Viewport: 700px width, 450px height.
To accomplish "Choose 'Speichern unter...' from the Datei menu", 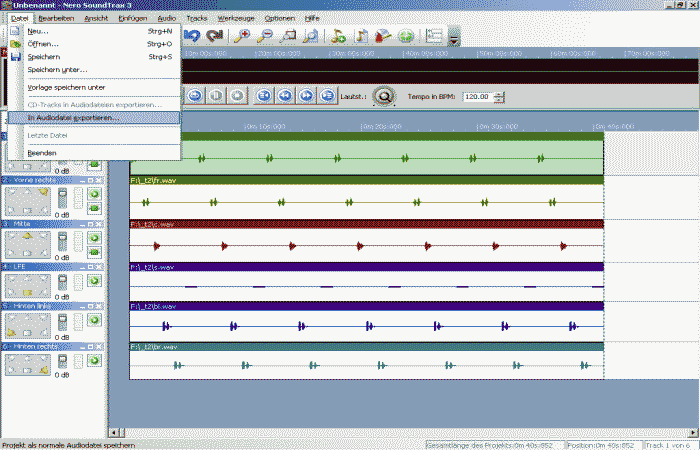I will [x=57, y=70].
